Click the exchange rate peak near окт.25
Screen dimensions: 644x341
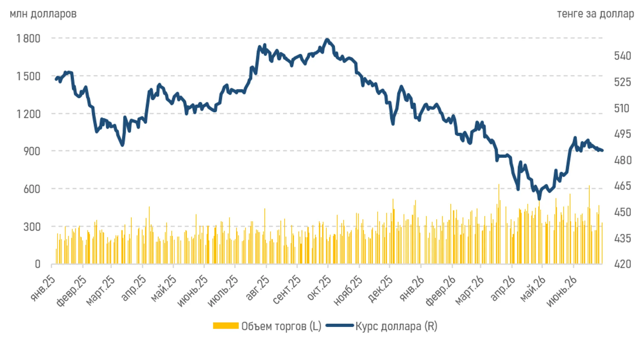coord(327,40)
